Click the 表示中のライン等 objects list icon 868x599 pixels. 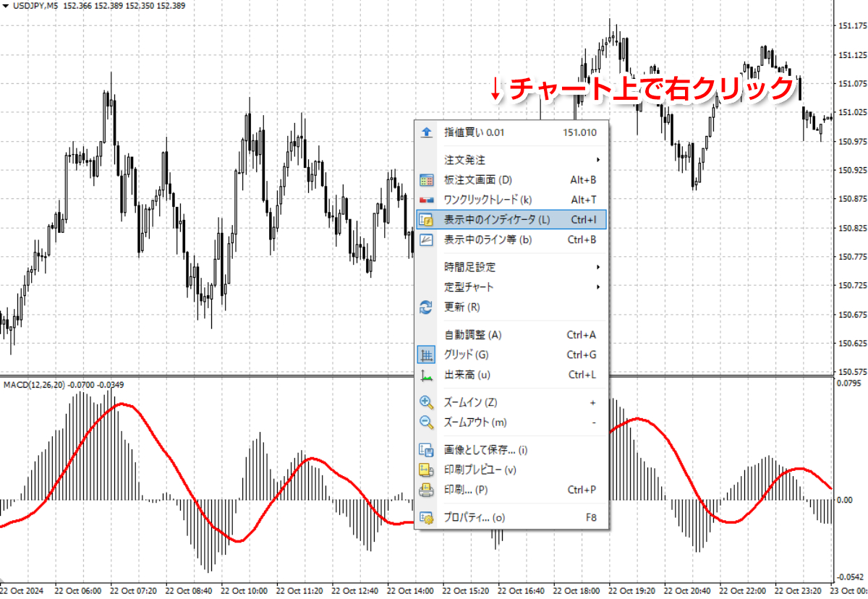(426, 239)
